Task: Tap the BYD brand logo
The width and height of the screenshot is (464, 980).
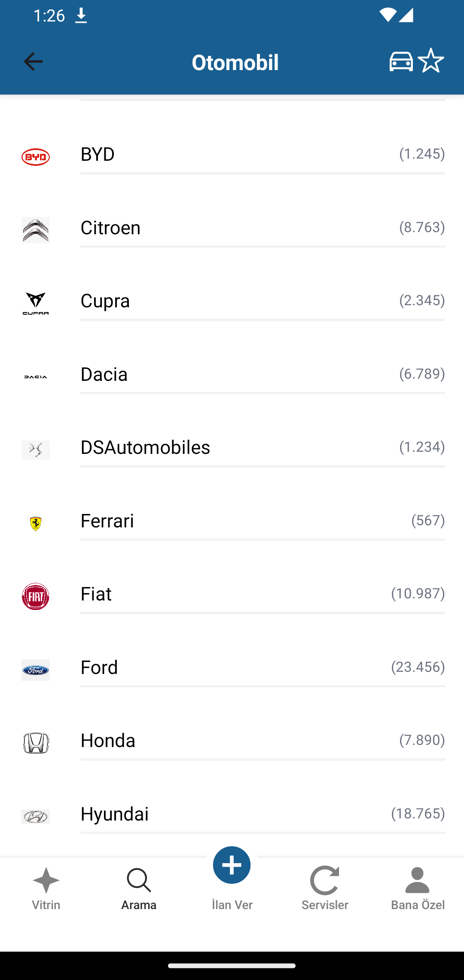Action: coord(36,157)
